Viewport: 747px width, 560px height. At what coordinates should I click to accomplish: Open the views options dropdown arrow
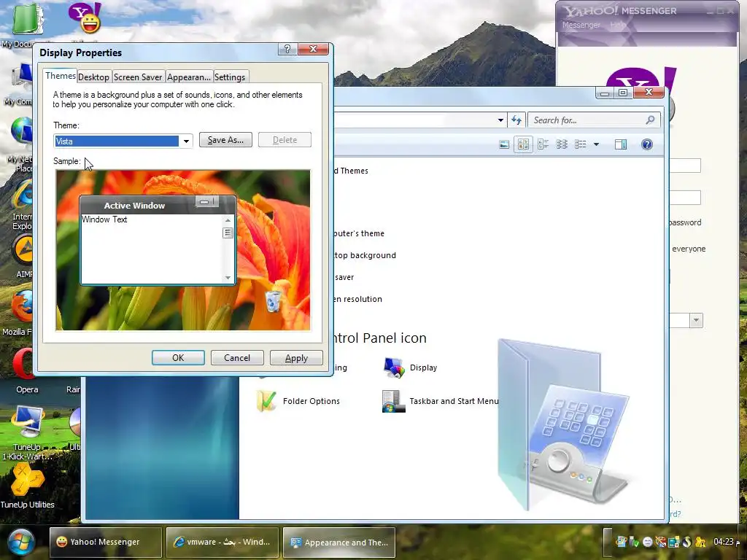(596, 144)
